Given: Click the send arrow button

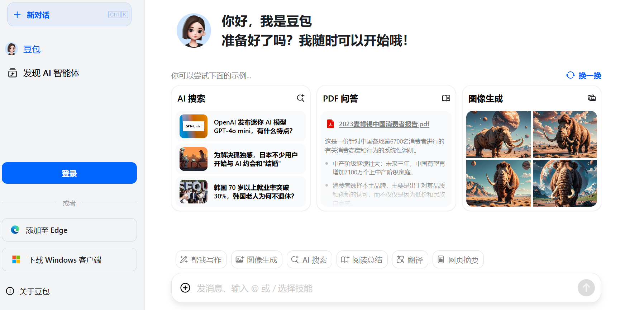Looking at the screenshot, I should (x=586, y=288).
